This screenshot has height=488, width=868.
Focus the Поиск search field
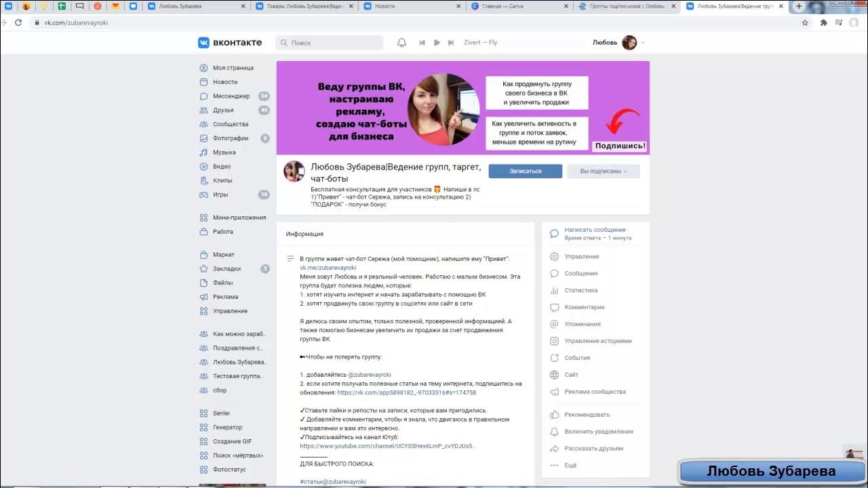[330, 42]
